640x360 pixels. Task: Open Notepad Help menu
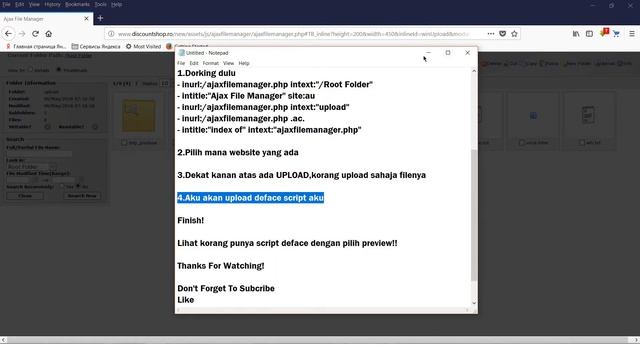pyautogui.click(x=244, y=63)
